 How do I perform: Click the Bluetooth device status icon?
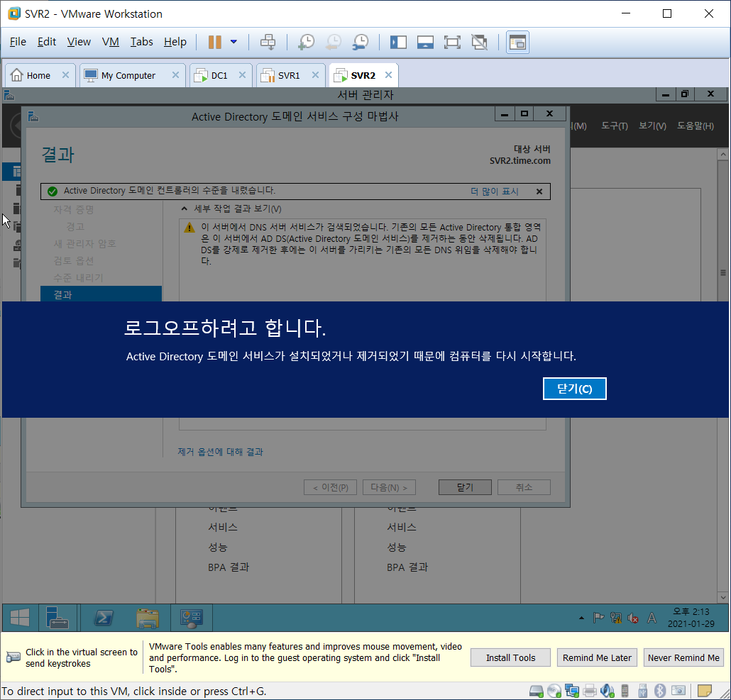659,691
